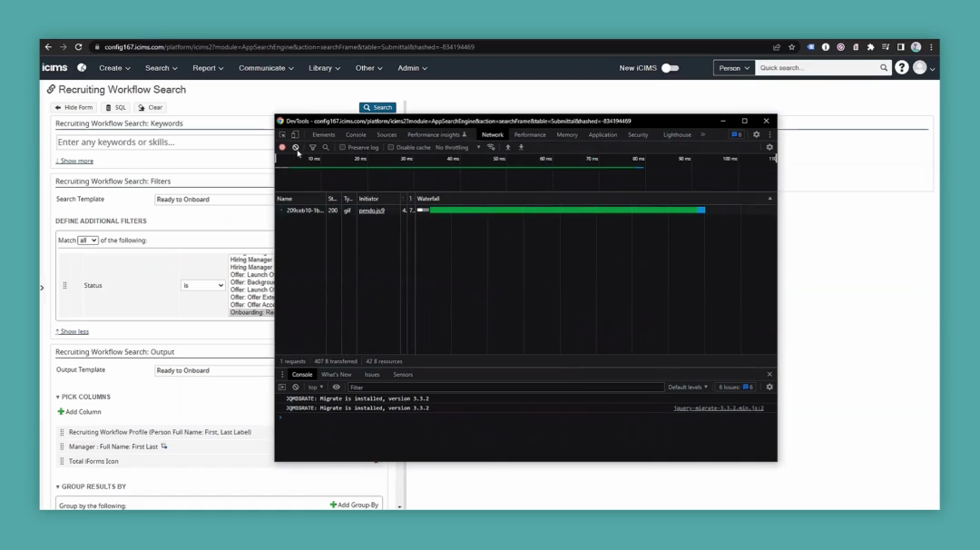980x550 pixels.
Task: Click the share page icon in address bar
Action: (x=776, y=47)
